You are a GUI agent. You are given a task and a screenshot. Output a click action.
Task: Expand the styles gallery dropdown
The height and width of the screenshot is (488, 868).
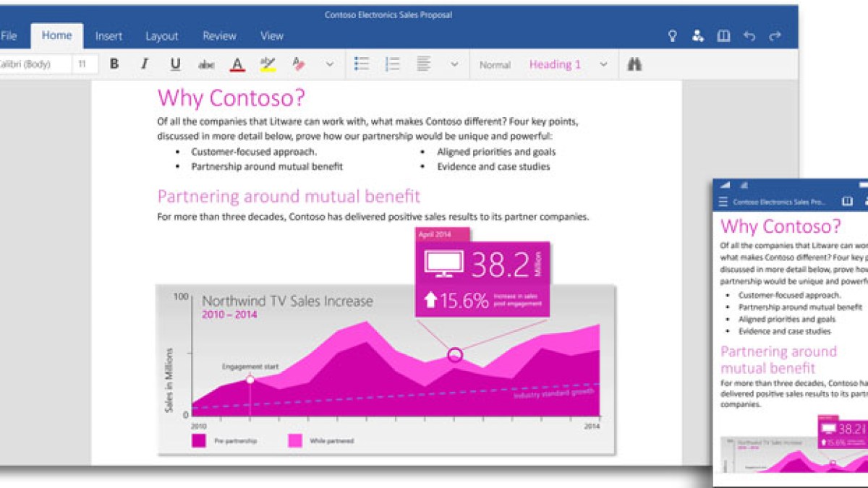603,64
